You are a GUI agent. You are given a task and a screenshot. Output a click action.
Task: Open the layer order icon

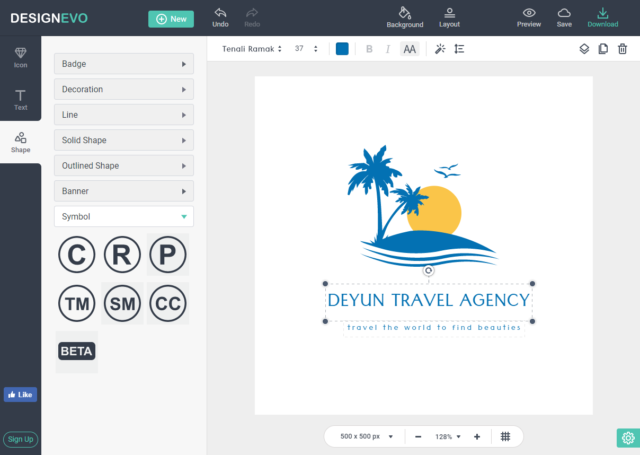584,49
